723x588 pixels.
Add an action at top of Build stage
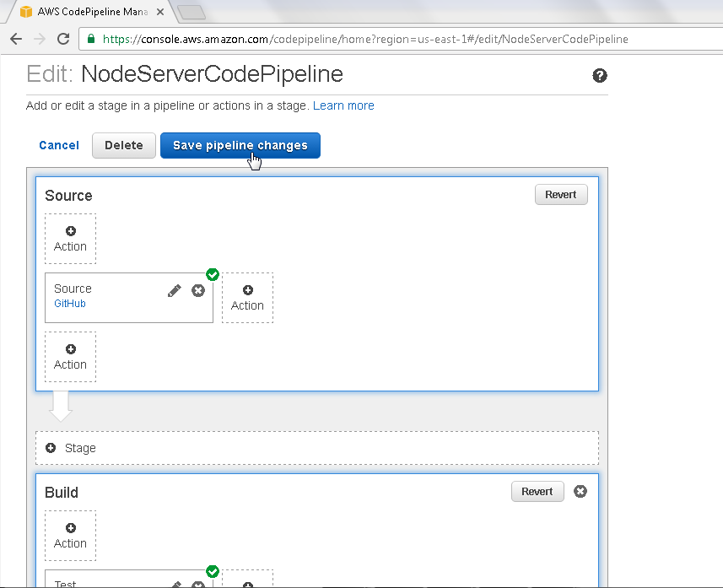71,536
